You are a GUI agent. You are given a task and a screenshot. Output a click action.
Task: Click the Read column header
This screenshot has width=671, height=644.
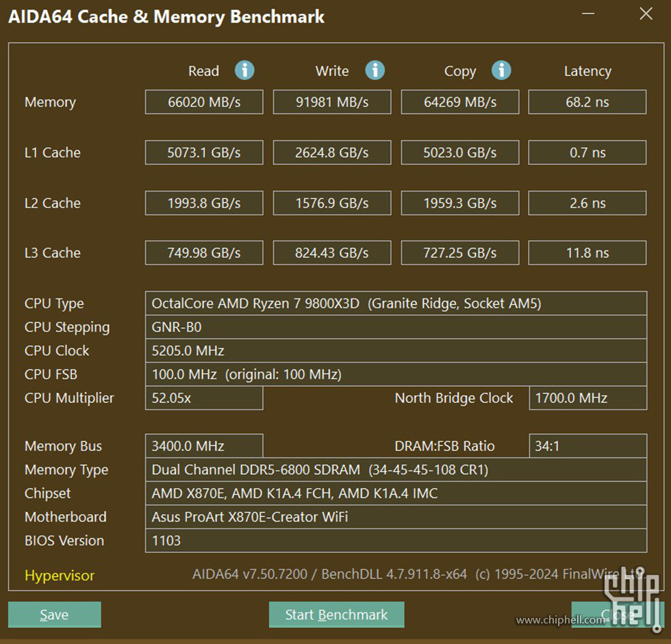[x=204, y=71]
